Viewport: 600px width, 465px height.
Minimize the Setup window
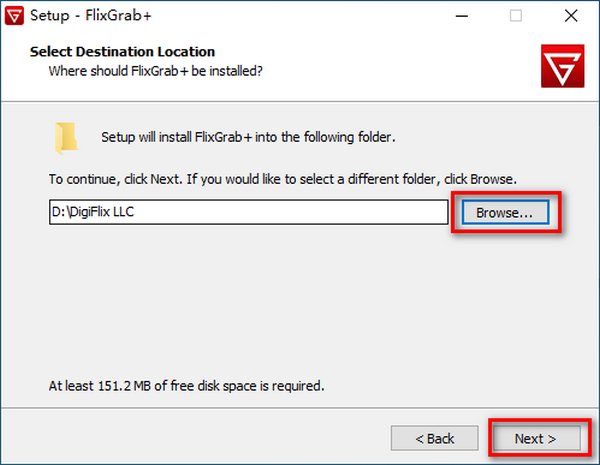462,15
